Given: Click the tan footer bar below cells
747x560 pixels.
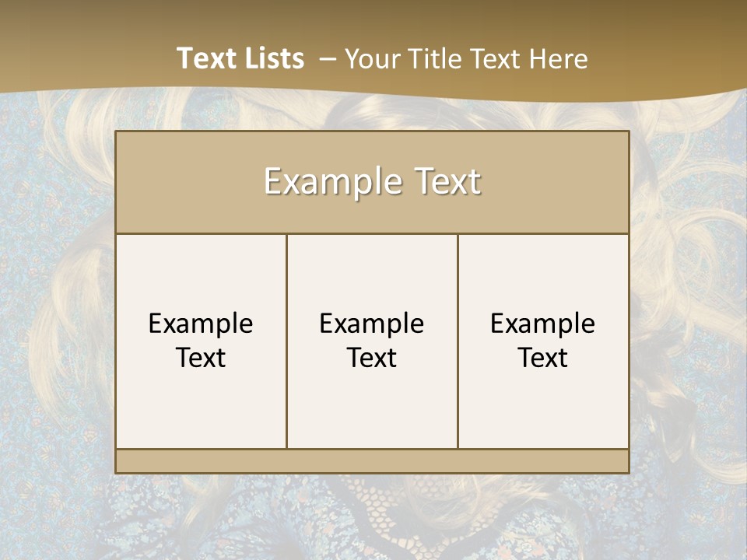Looking at the screenshot, I should point(372,461).
